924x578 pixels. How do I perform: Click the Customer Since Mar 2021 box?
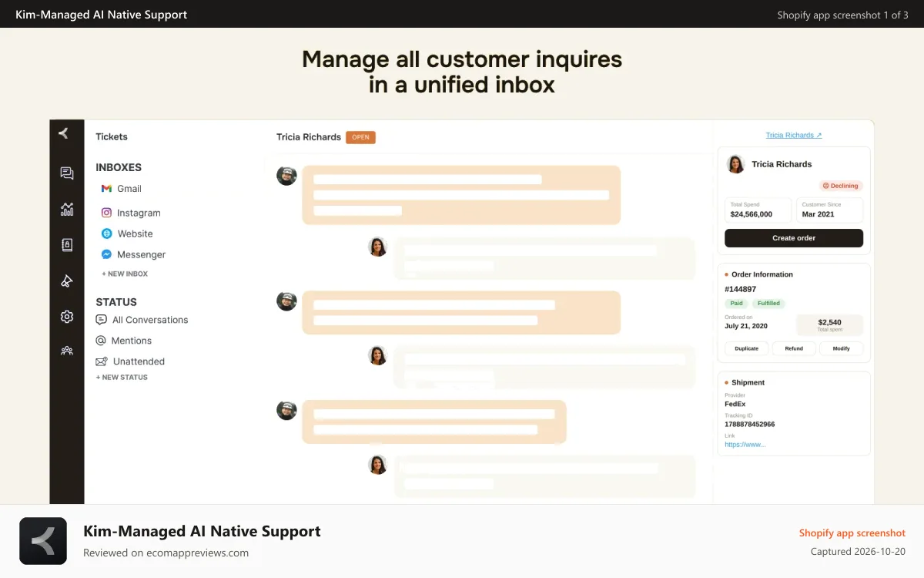[x=829, y=210]
